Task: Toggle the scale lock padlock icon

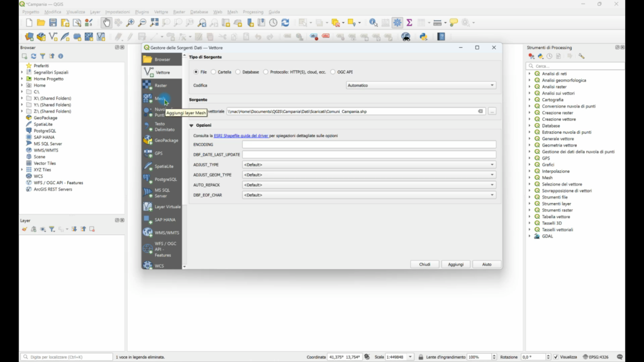Action: point(421,357)
